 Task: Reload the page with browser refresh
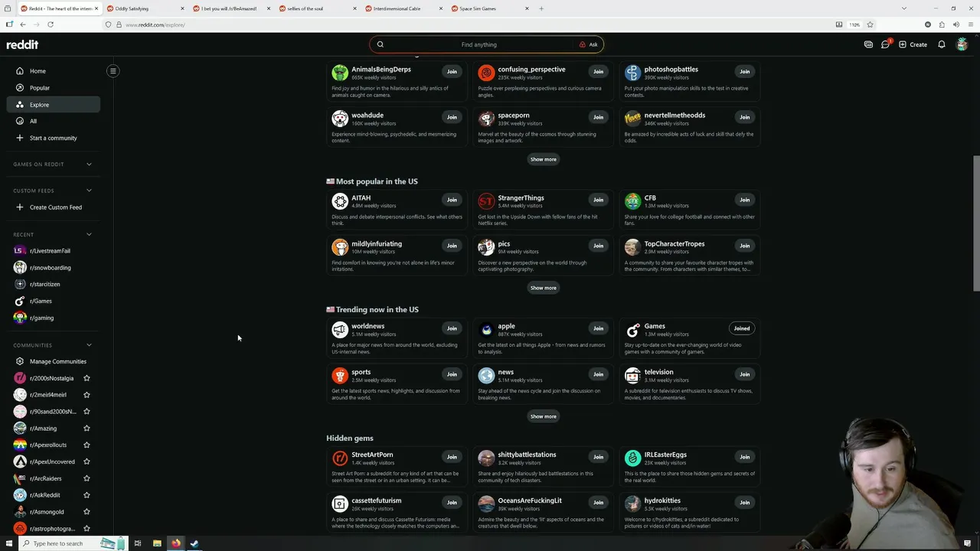(x=51, y=24)
